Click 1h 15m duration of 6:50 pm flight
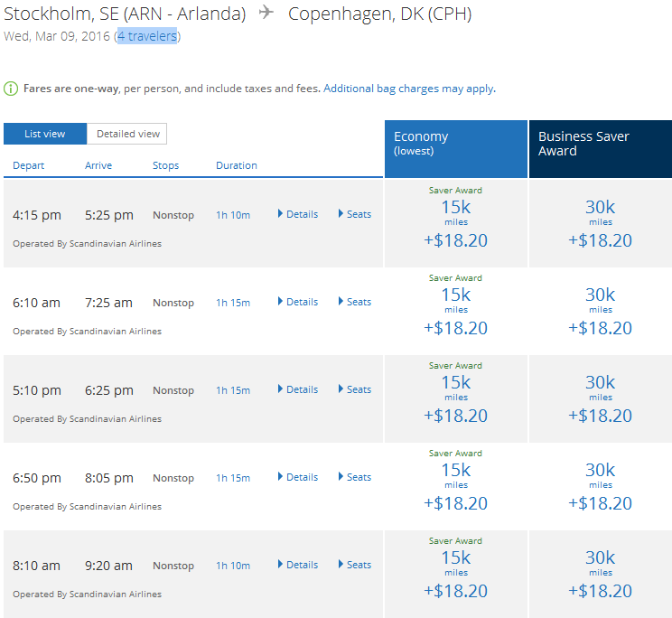The image size is (672, 618). click(x=233, y=478)
